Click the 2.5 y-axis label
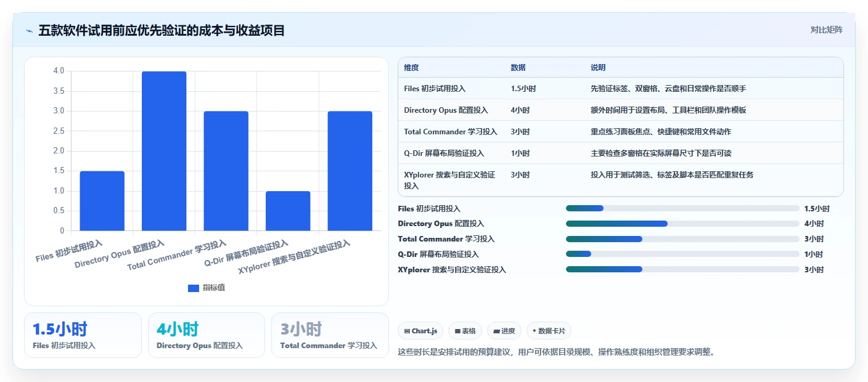Screen dimensions: 868x382 click(x=59, y=131)
